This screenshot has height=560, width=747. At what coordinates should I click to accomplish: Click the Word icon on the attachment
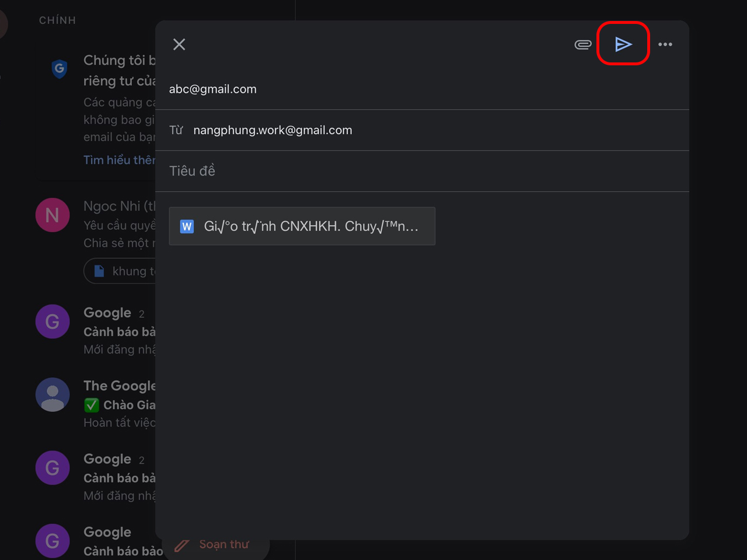[x=187, y=226]
